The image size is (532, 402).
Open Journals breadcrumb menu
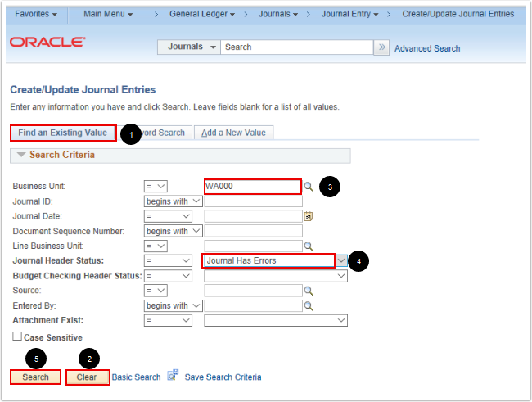click(278, 14)
